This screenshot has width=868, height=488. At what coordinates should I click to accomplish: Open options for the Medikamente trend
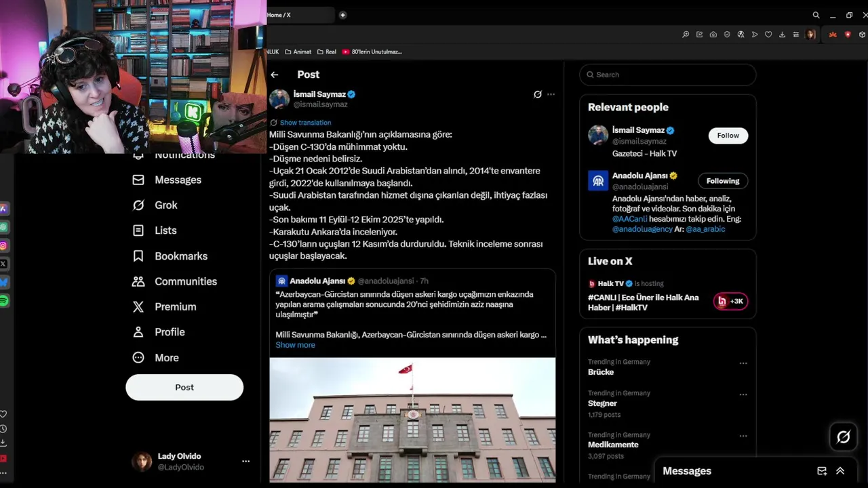click(x=743, y=436)
